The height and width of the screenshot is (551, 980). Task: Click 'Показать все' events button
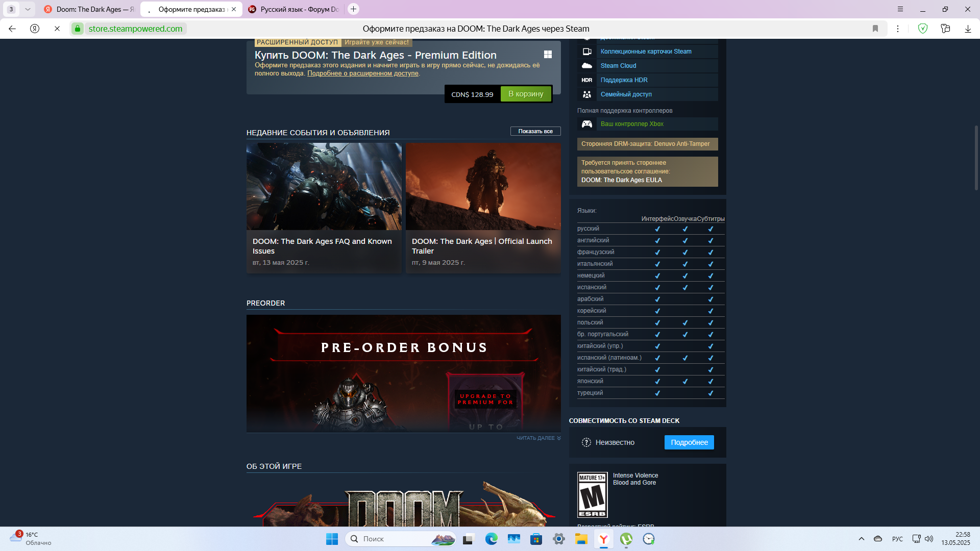(535, 131)
